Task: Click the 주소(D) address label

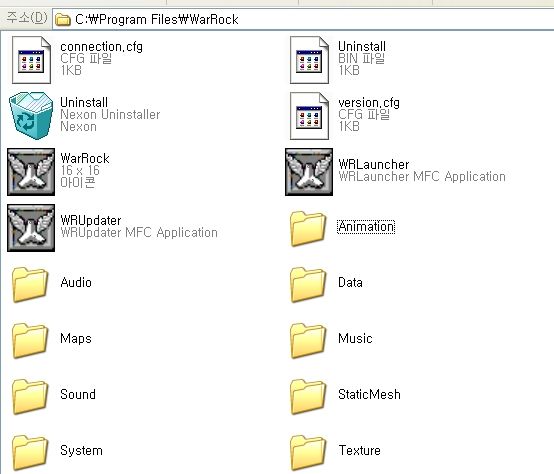Action: [27, 18]
